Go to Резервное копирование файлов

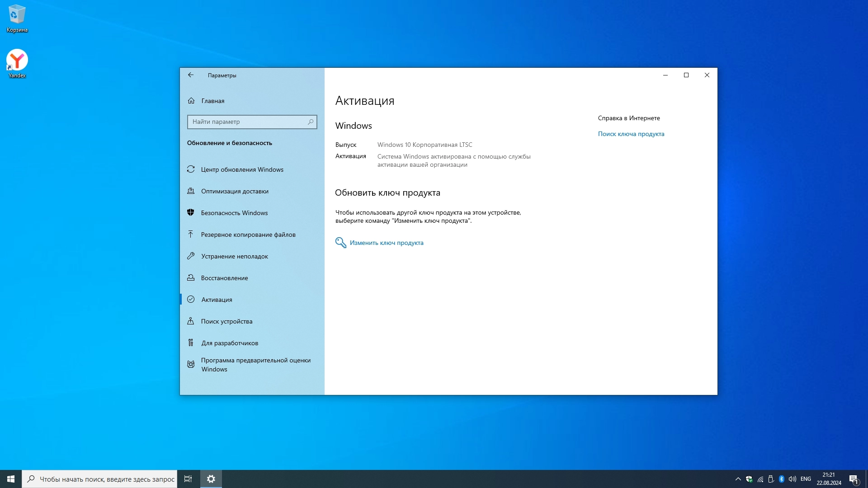pos(248,235)
